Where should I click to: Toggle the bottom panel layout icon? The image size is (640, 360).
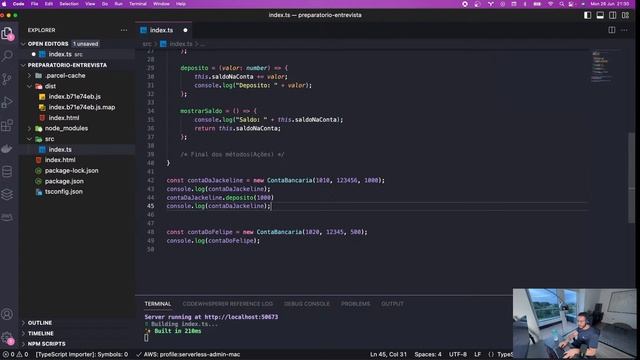coord(600,15)
